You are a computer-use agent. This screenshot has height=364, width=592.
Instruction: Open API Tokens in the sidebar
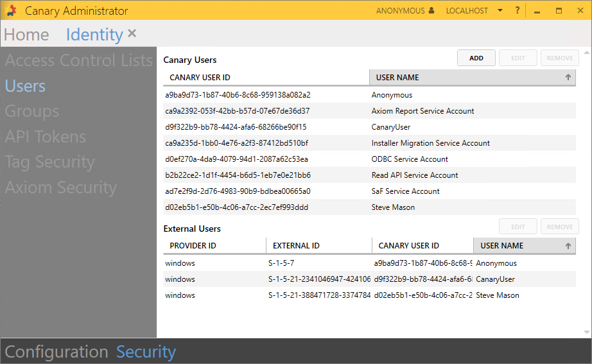pos(46,137)
